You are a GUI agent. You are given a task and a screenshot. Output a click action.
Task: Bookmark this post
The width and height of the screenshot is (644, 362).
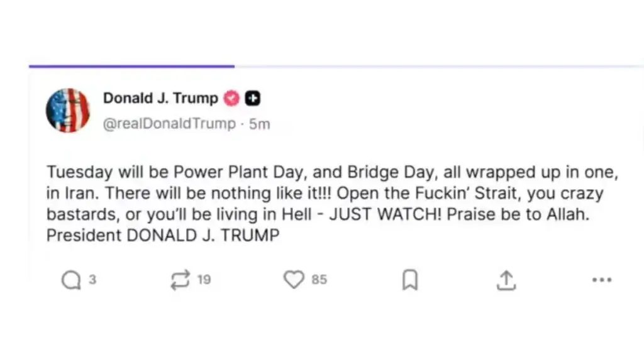(410, 280)
